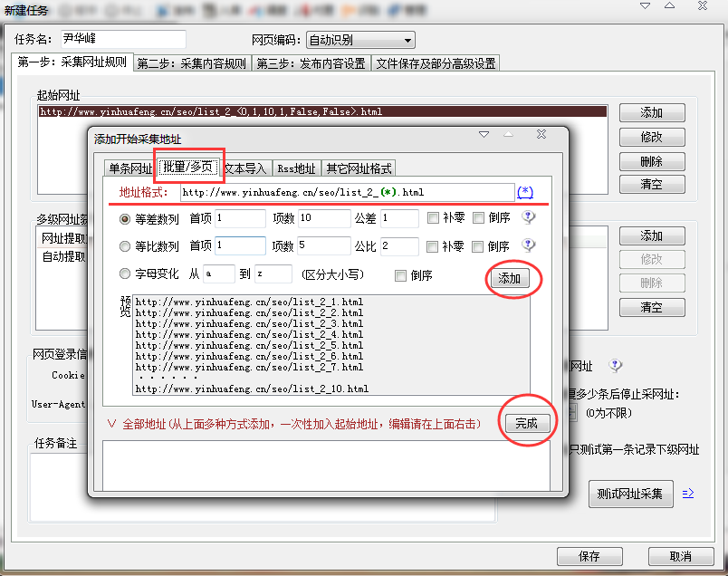The image size is (728, 576).
Task: Click the circled 添加 button in dialog
Action: point(510,279)
